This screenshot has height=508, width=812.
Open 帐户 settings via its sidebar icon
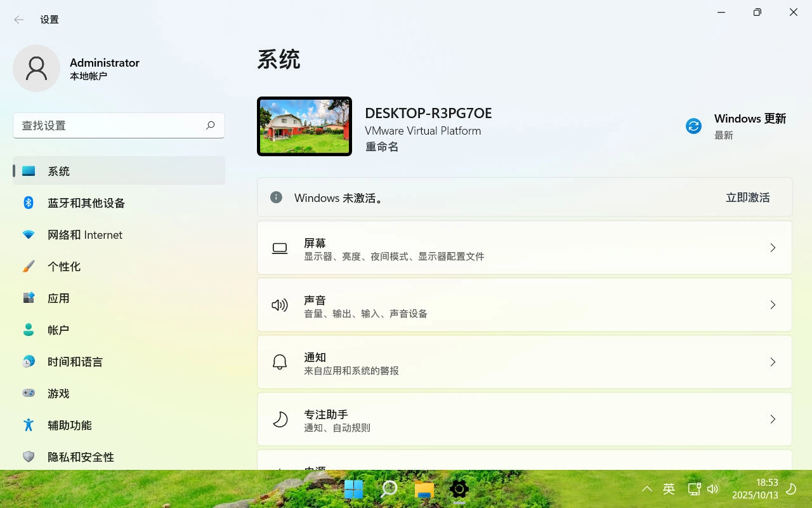(28, 330)
